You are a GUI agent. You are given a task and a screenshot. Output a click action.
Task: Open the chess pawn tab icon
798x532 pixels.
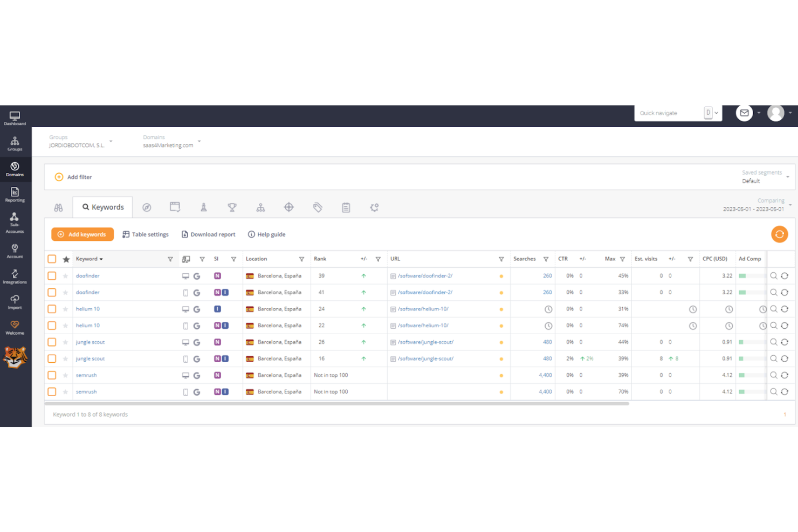pos(204,208)
